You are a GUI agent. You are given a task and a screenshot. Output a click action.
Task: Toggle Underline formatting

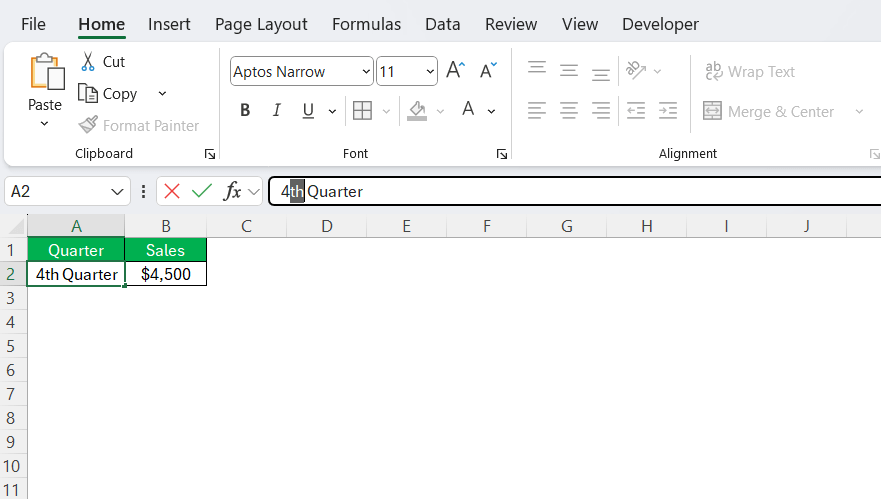pyautogui.click(x=308, y=110)
